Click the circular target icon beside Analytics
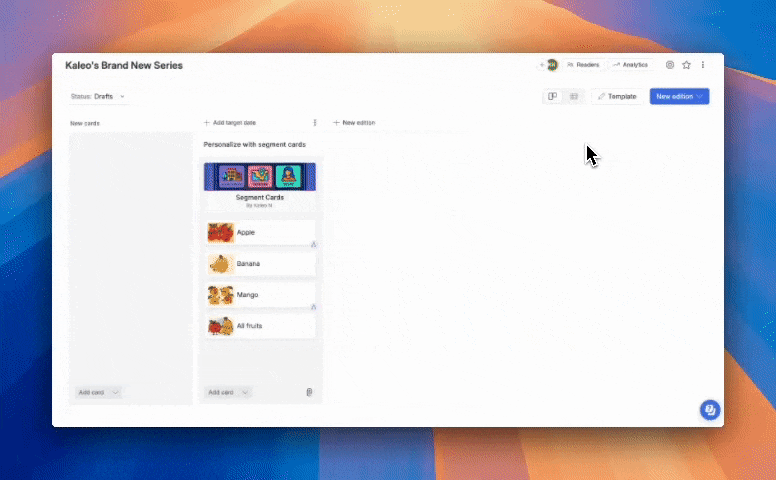 click(670, 65)
